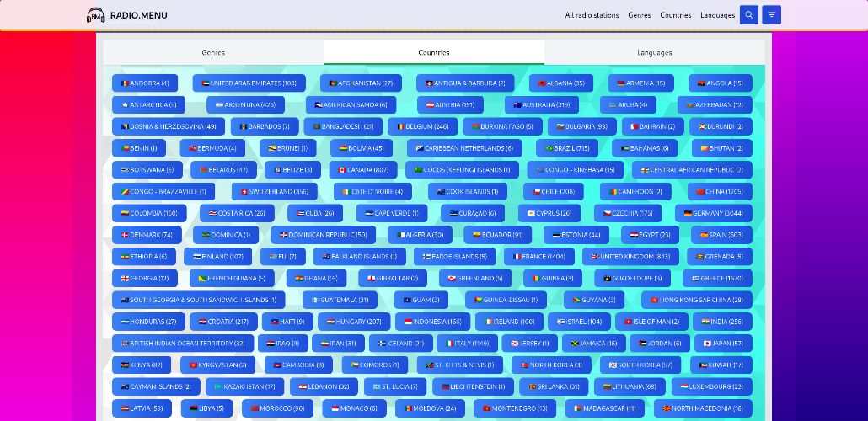This screenshot has width=868, height=421.
Task: Open Angola (15) stations
Action: (721, 83)
